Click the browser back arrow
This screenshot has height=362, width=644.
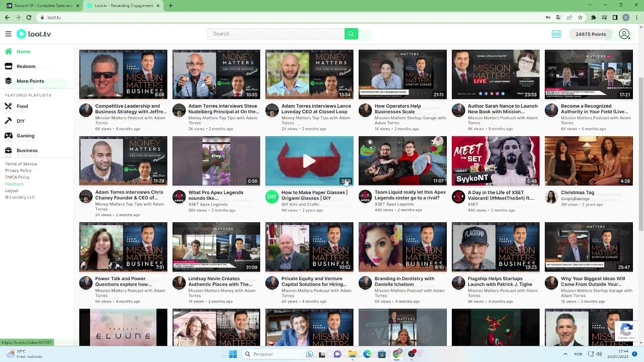[x=7, y=17]
